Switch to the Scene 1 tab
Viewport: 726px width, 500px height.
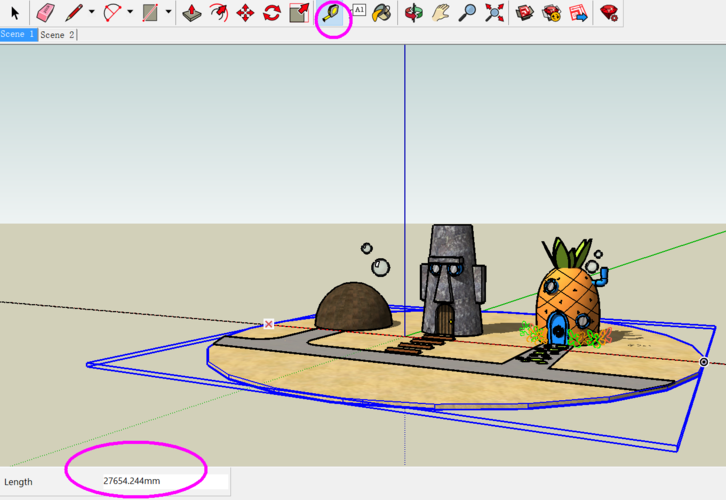pyautogui.click(x=18, y=35)
